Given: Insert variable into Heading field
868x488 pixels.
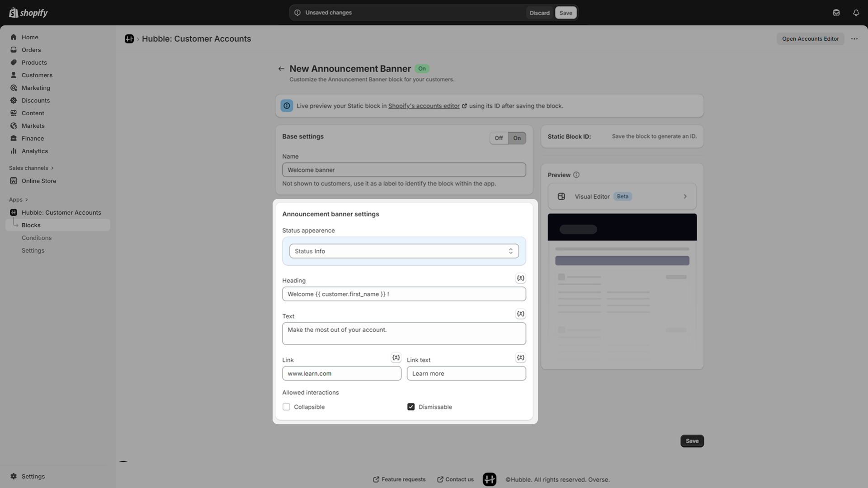Looking at the screenshot, I should [x=520, y=278].
